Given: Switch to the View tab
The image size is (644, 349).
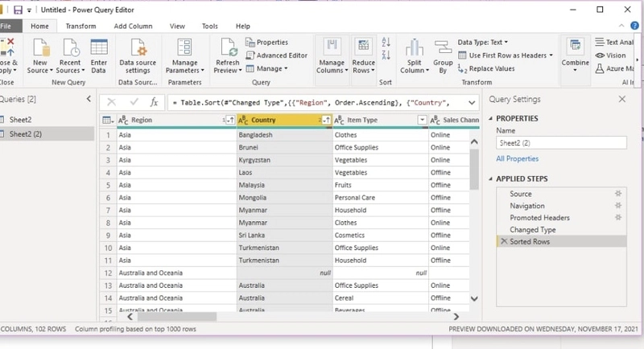Looking at the screenshot, I should (x=177, y=26).
